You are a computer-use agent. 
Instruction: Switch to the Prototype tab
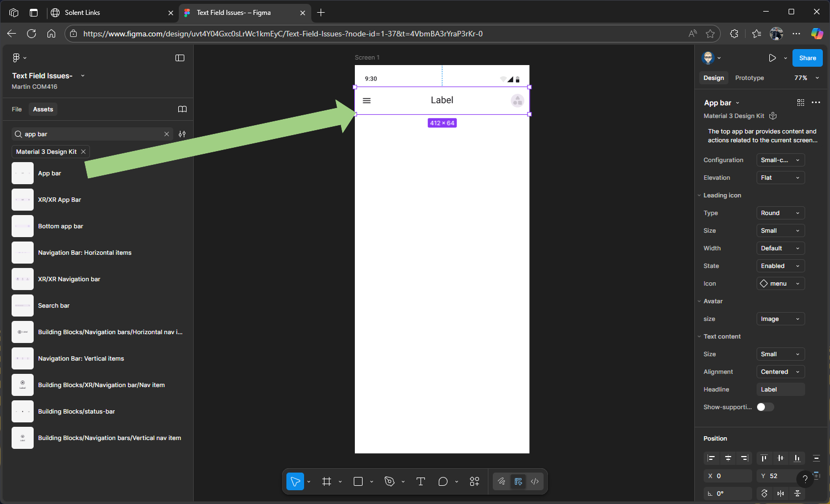[x=749, y=78]
